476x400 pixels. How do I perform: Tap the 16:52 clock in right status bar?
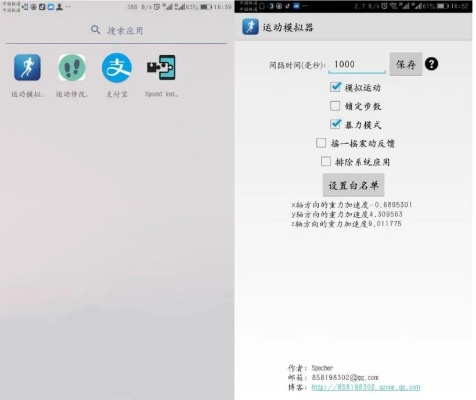click(460, 6)
